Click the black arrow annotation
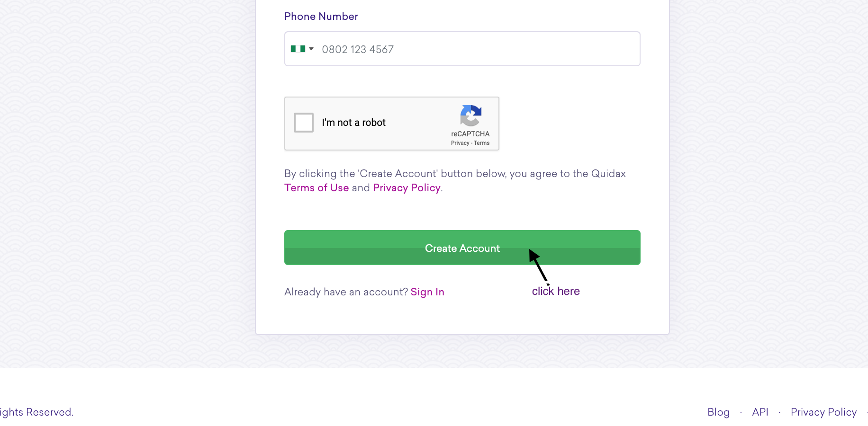 [x=539, y=266]
